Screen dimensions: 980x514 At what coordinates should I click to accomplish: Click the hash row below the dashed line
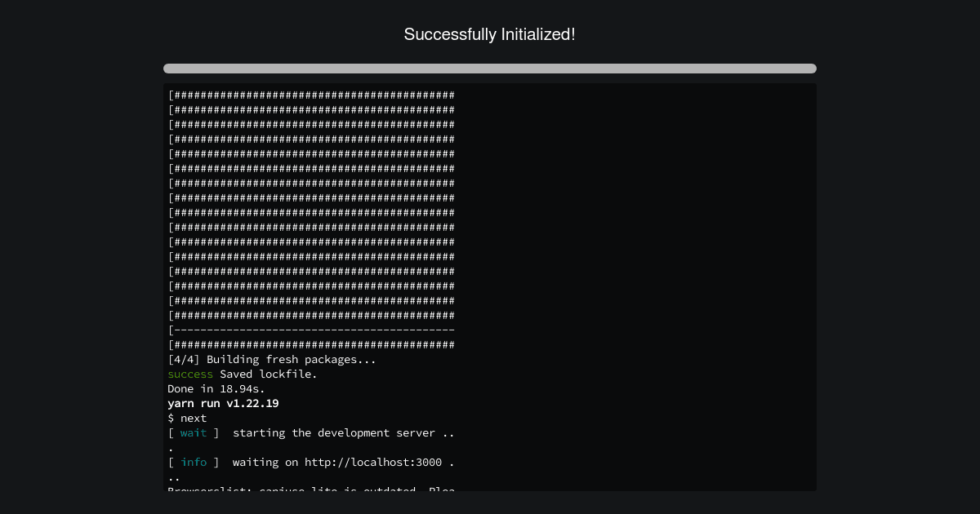coord(311,345)
